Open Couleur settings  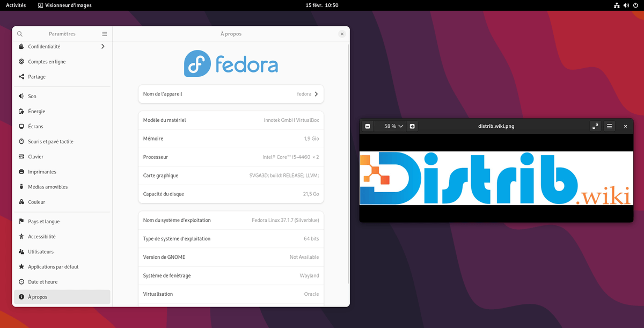coord(62,202)
